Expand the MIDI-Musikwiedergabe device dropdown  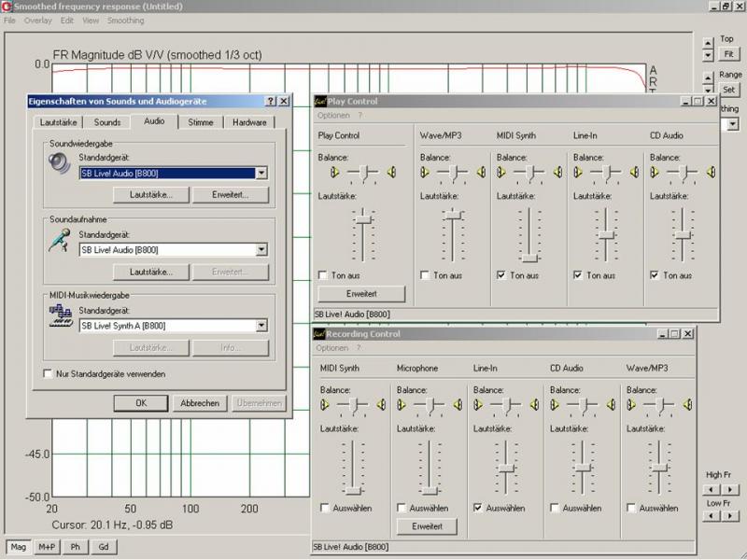pyautogui.click(x=261, y=326)
